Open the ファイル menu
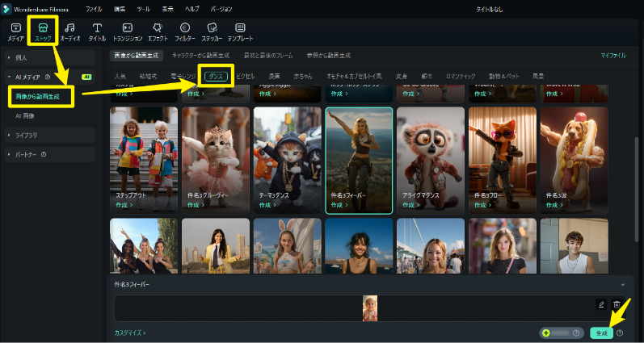Image resolution: width=644 pixels, height=343 pixels. click(94, 9)
